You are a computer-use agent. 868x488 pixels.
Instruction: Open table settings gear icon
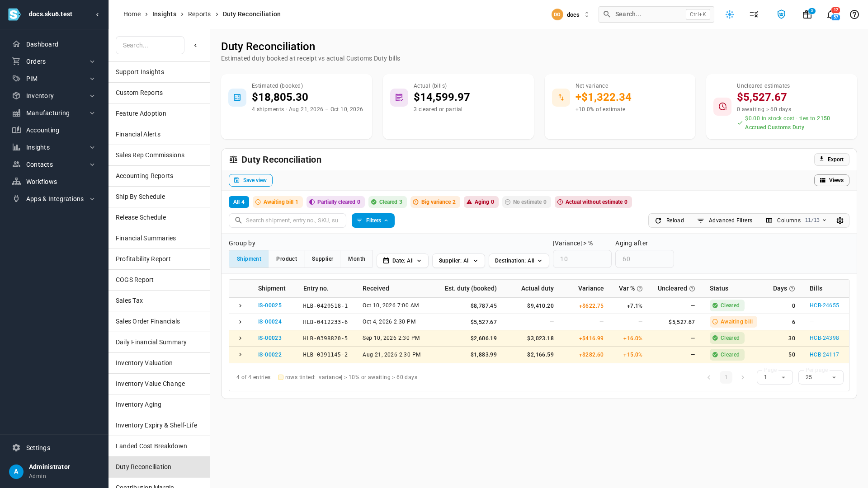840,221
